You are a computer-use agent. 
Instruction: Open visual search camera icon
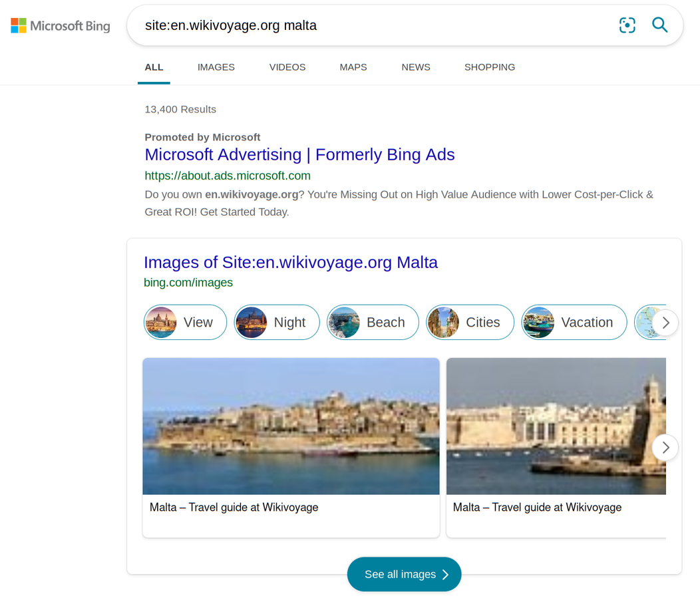tap(627, 25)
